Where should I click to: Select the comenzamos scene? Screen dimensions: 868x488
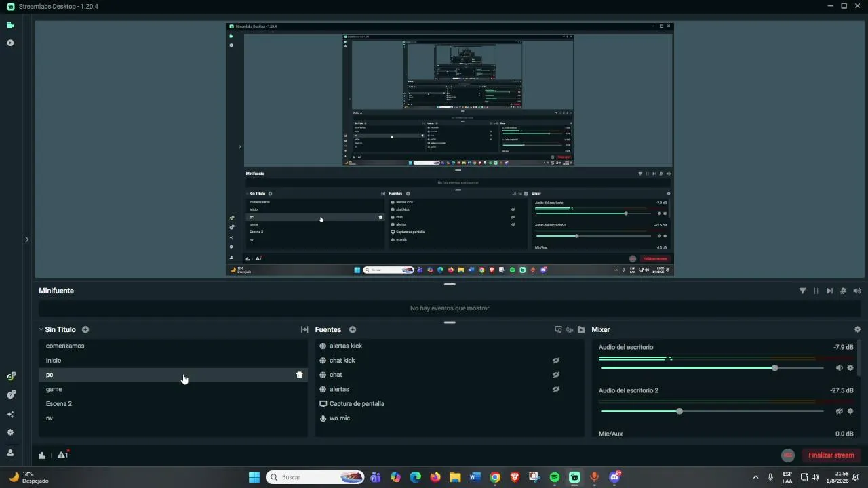(173, 346)
